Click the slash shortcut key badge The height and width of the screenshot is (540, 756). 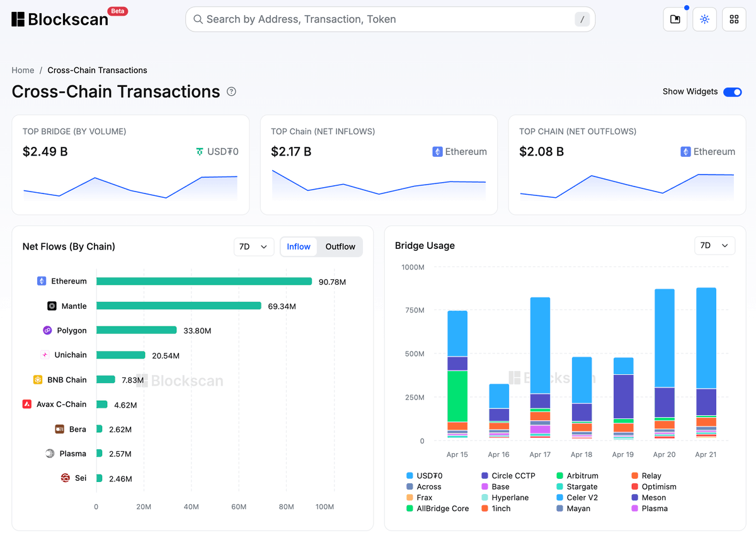[582, 20]
